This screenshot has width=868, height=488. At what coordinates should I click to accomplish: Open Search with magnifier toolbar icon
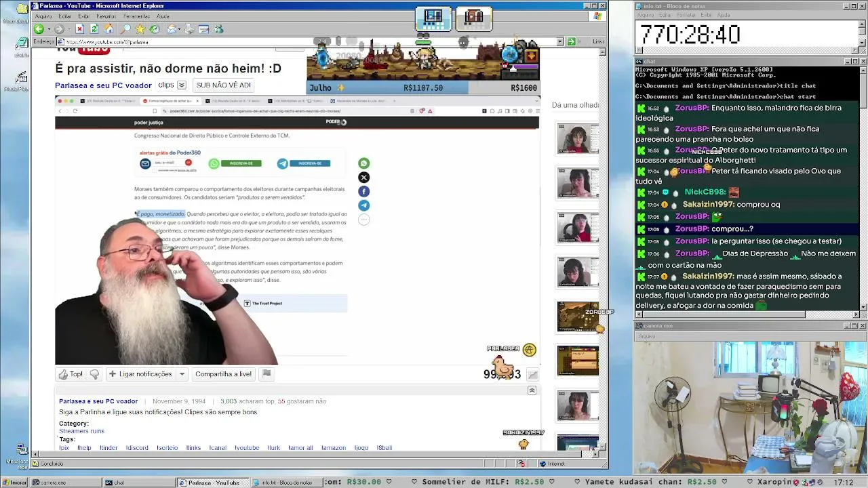click(125, 29)
